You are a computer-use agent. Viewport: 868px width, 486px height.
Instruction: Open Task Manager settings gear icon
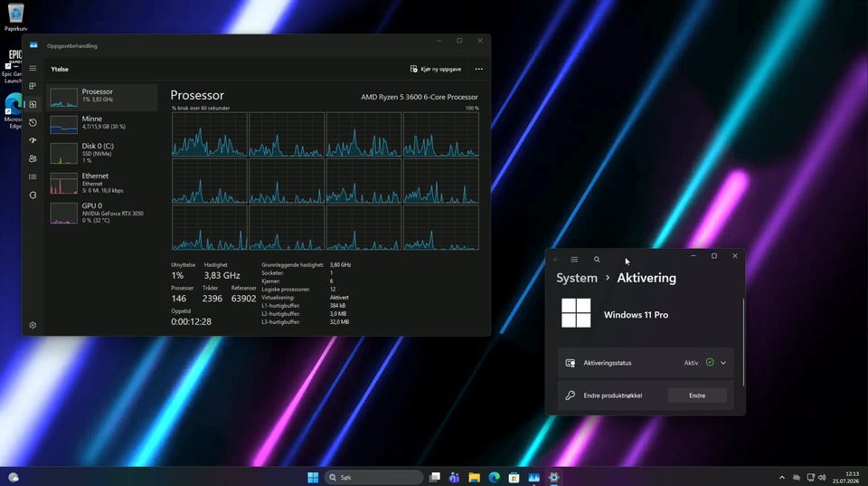[33, 325]
